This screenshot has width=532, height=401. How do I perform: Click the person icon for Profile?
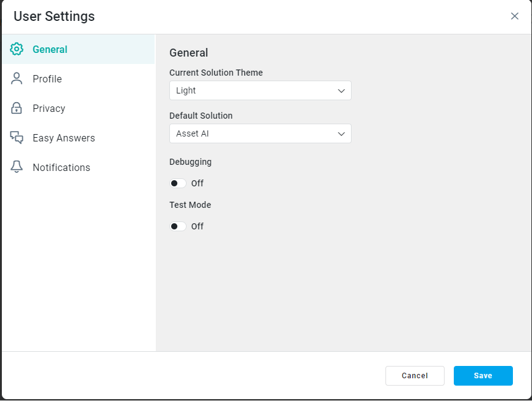tap(17, 79)
